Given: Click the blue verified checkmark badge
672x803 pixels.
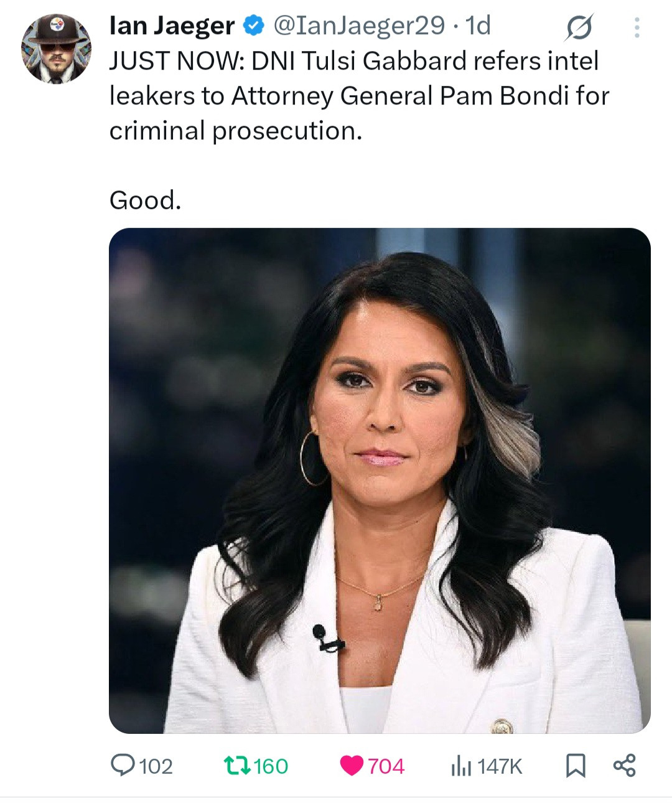Looking at the screenshot, I should (x=253, y=26).
